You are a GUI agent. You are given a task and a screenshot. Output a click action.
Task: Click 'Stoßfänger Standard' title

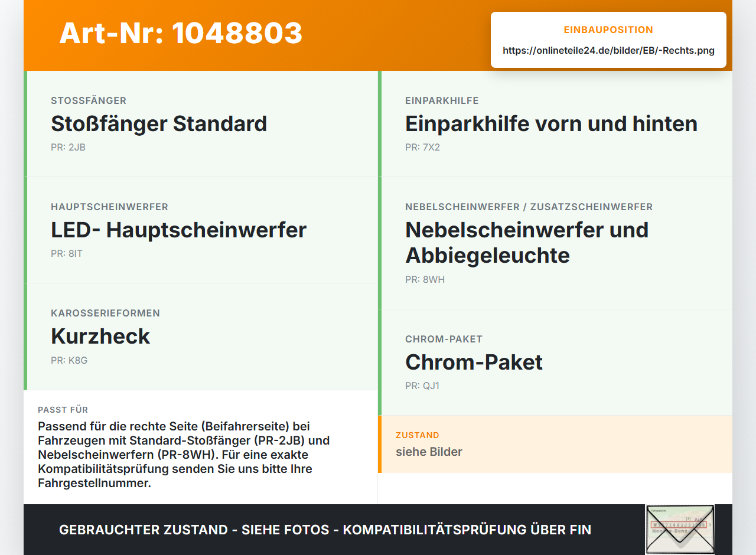159,124
